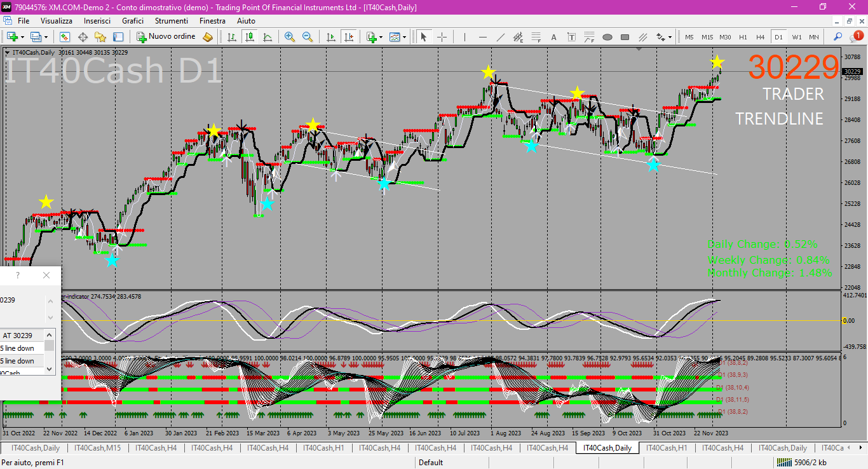The width and height of the screenshot is (868, 469).
Task: Expand the Templates dropdown arrow
Action: [405, 37]
